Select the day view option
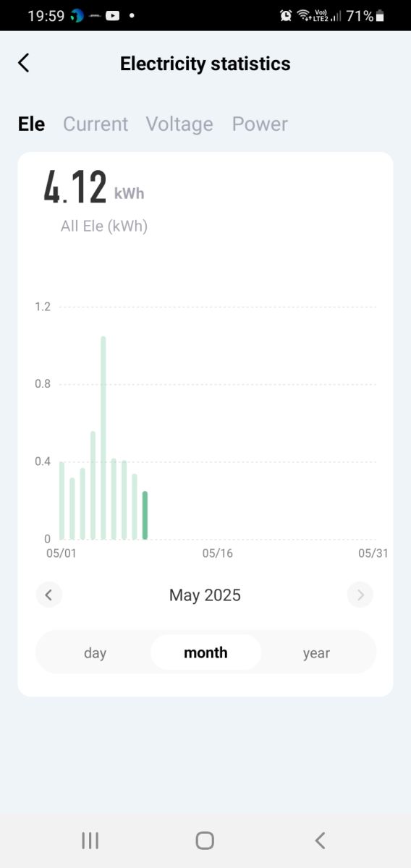411x868 pixels. (x=95, y=653)
